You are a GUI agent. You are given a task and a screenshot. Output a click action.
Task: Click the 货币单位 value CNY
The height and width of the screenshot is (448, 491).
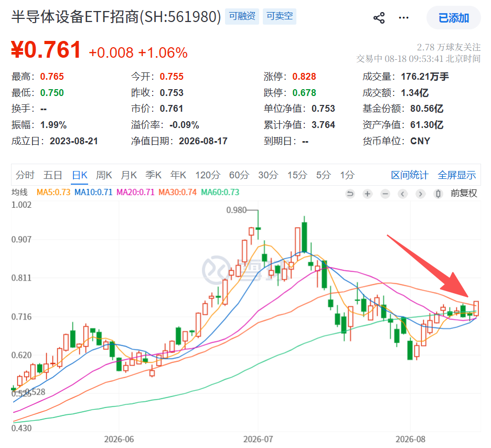tap(420, 141)
